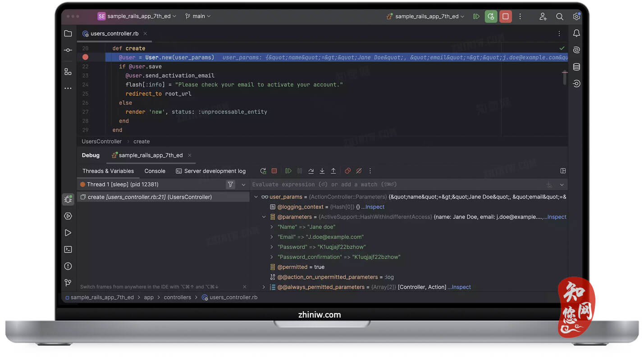Close the users_controller.rb editor tab
This screenshot has width=644, height=359.
click(145, 33)
